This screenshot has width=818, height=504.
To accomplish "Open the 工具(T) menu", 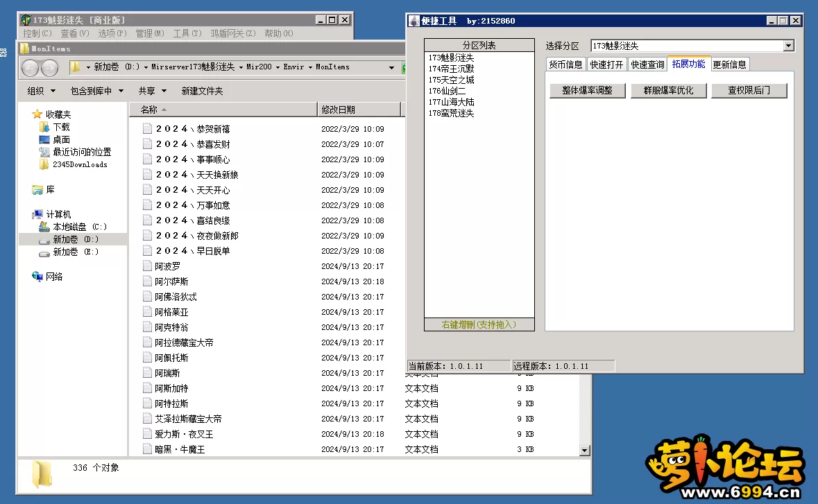I will [x=187, y=33].
